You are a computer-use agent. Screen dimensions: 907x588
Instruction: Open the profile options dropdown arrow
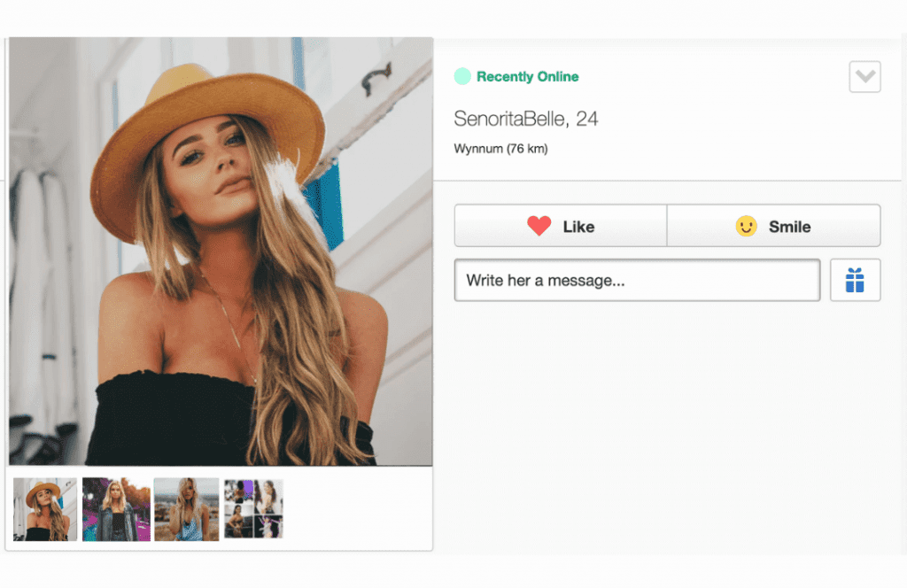(864, 77)
